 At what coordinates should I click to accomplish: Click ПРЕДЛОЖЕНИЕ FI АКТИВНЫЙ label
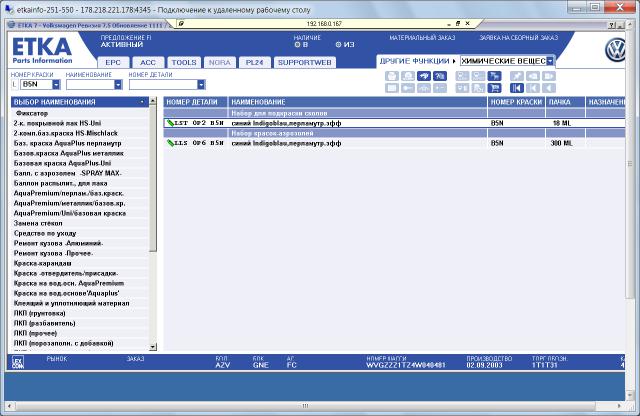click(x=126, y=41)
